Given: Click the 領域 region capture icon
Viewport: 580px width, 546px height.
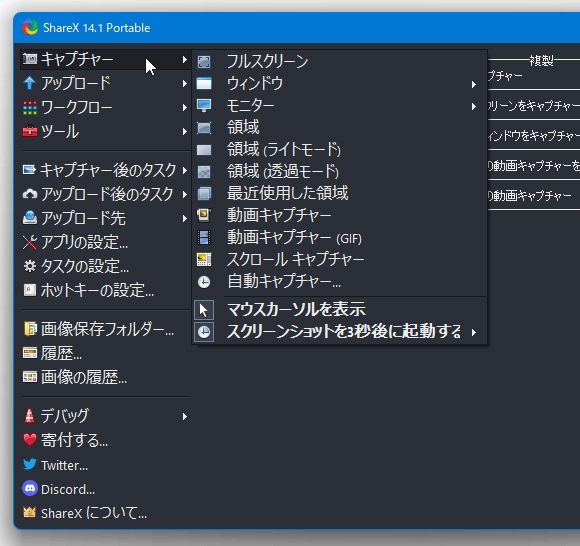Looking at the screenshot, I should click(204, 128).
